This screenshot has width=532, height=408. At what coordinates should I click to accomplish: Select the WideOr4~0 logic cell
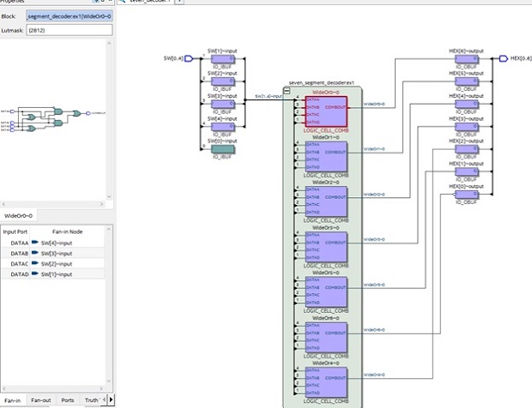326,383
